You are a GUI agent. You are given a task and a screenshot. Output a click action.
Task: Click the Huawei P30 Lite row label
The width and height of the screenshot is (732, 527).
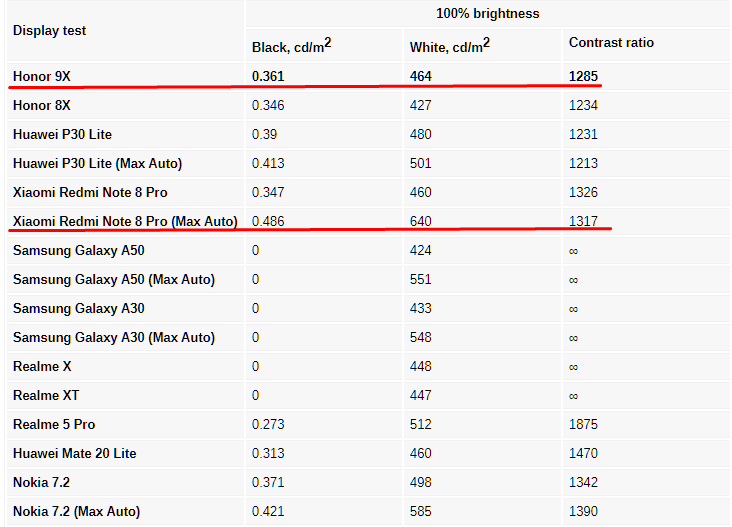(x=62, y=134)
